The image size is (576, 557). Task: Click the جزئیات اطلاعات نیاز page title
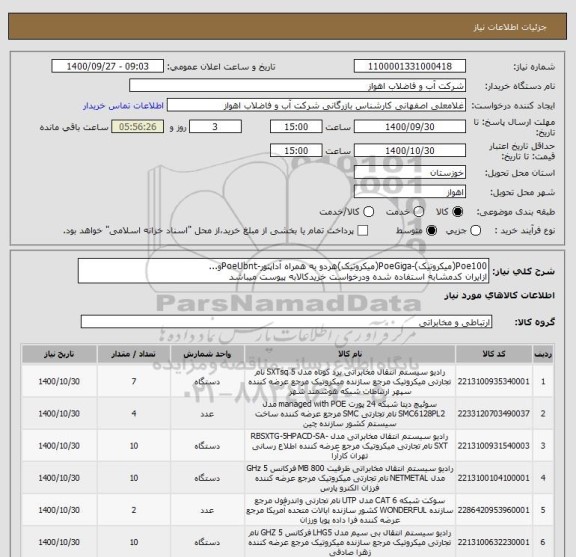coord(510,27)
